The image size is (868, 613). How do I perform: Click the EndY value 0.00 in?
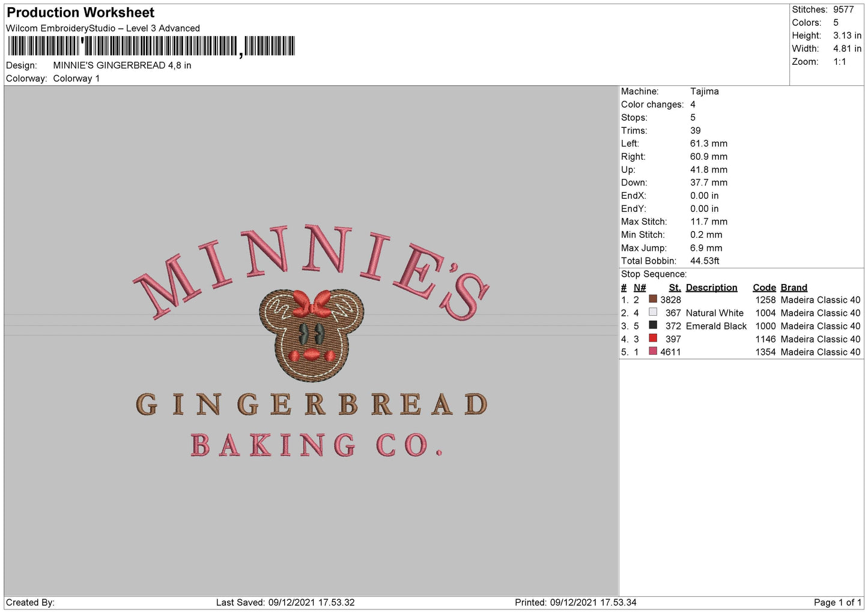click(704, 209)
